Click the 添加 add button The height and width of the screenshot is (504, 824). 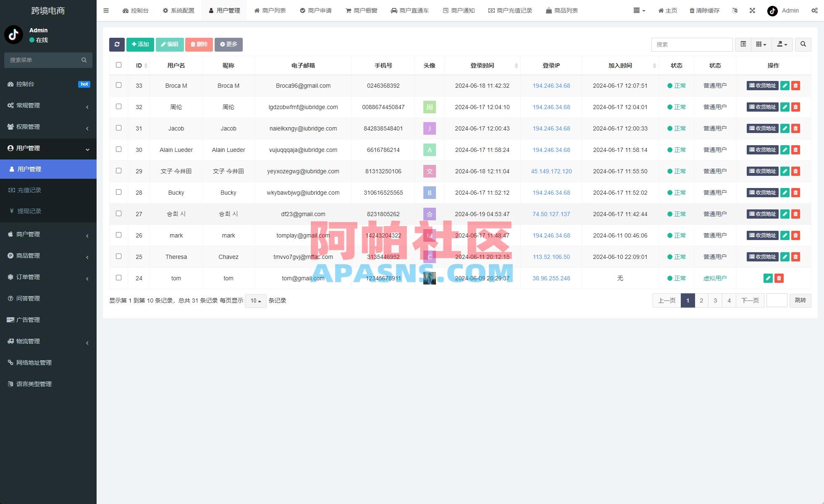(x=140, y=44)
